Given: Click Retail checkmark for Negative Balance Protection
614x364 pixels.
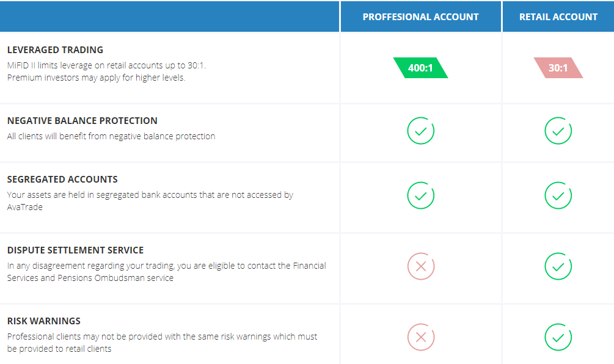Looking at the screenshot, I should (x=558, y=131).
